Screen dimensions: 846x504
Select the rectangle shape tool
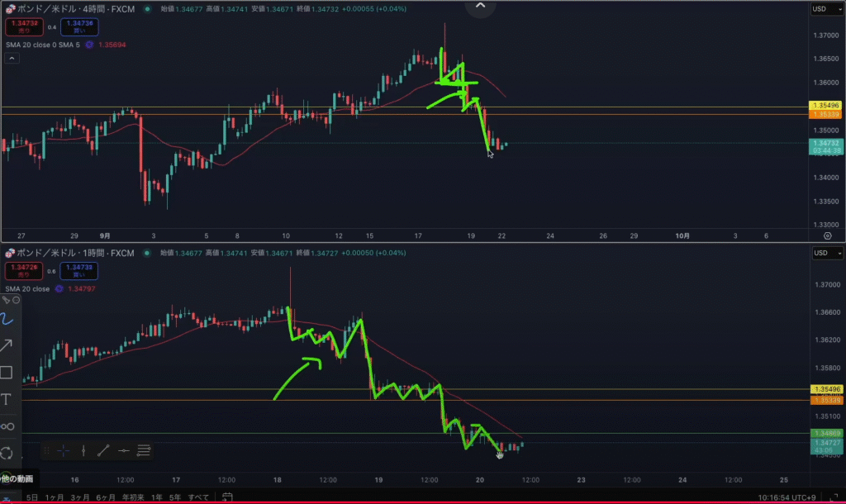pos(7,372)
